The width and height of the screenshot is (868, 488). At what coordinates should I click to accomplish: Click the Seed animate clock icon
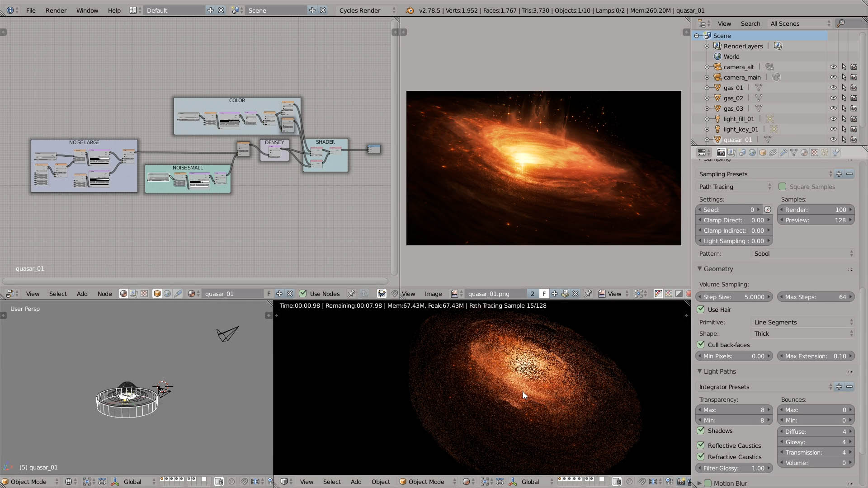pos(768,210)
